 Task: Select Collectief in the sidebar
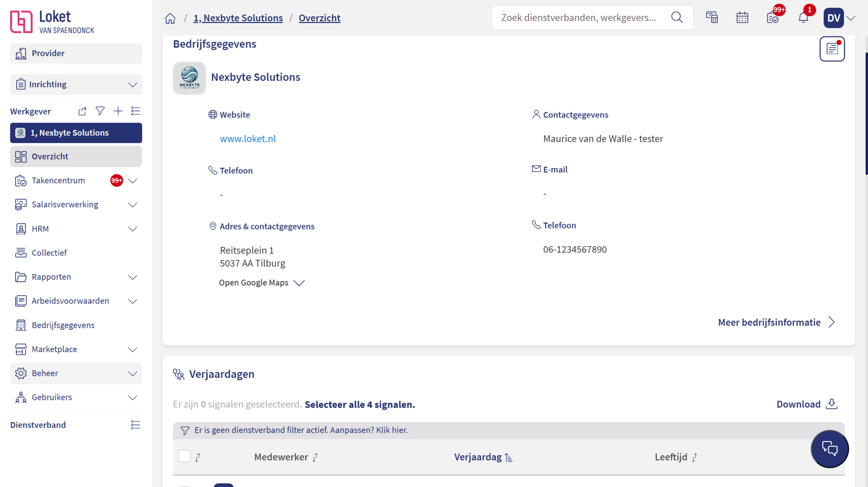(49, 252)
